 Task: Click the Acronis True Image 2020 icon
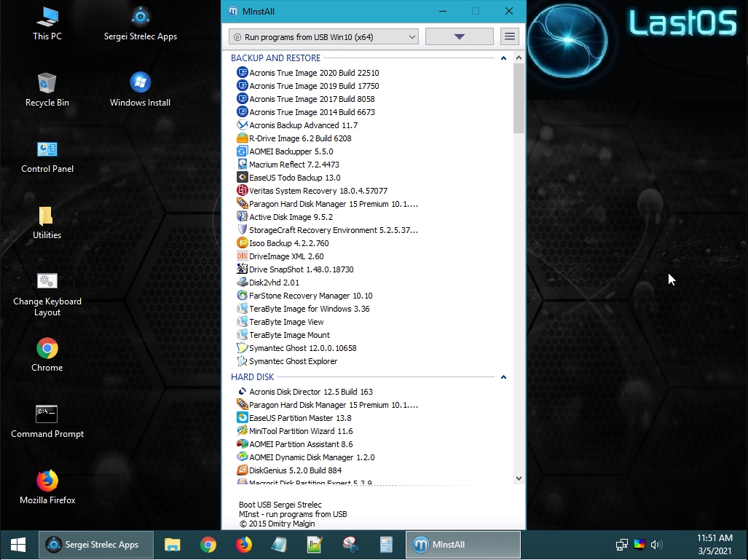pyautogui.click(x=243, y=73)
